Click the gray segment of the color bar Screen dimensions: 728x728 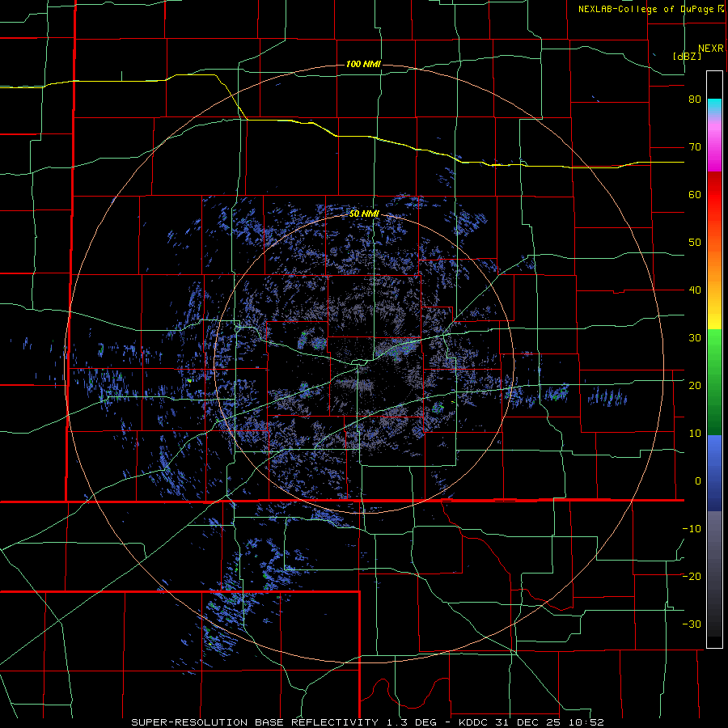point(714,574)
